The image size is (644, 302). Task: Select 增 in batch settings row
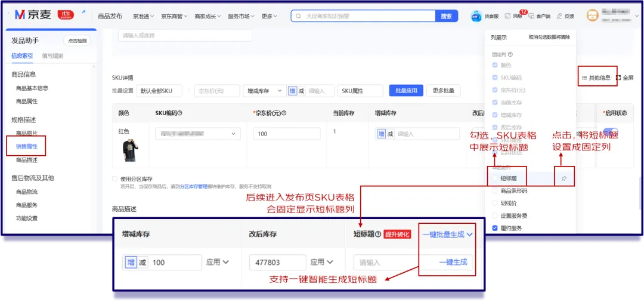pyautogui.click(x=292, y=91)
